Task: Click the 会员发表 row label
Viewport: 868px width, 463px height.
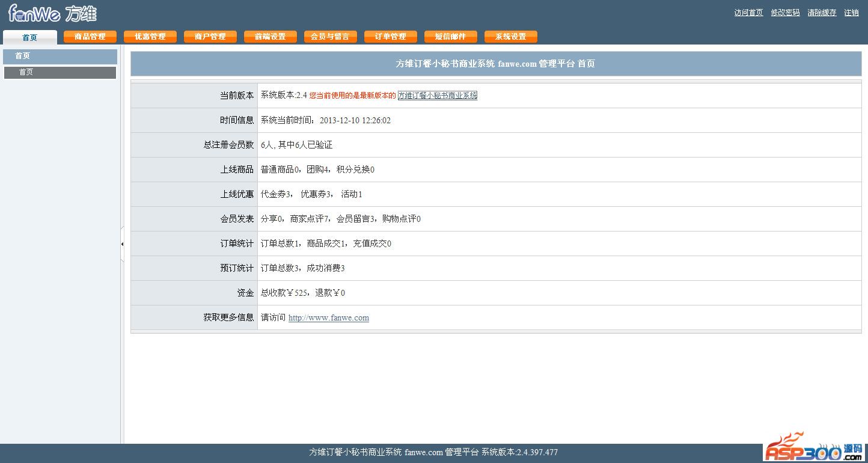Action: tap(237, 219)
